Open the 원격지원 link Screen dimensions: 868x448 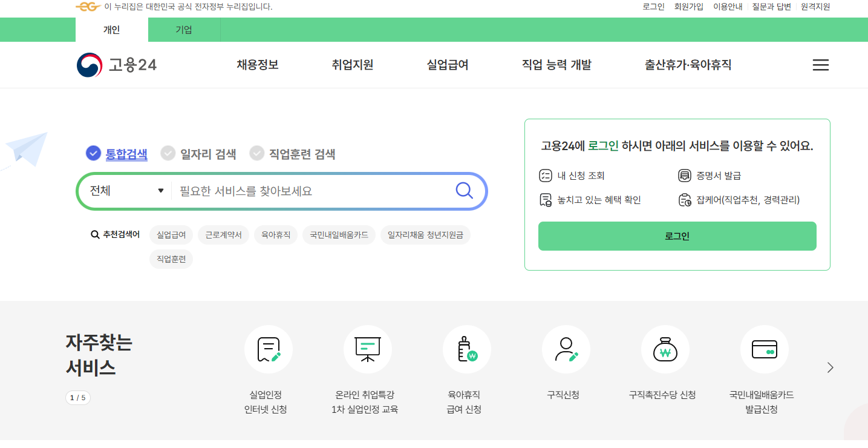coord(815,7)
